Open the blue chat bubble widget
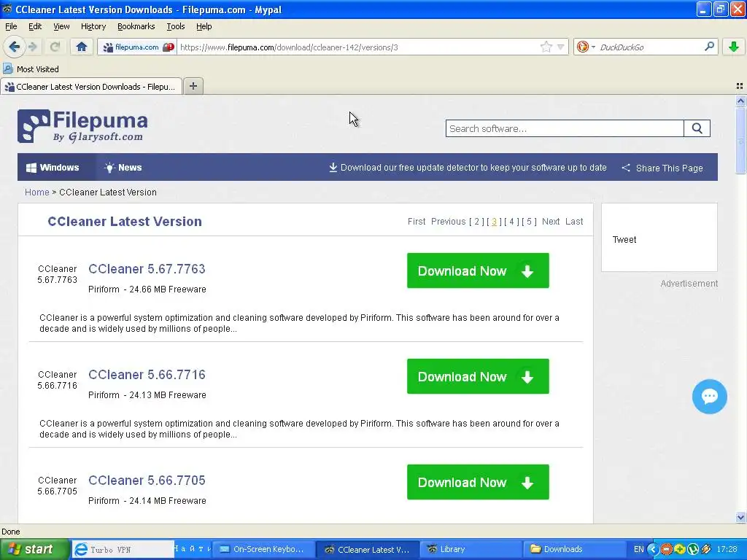Screen dimensions: 747x560 709,396
